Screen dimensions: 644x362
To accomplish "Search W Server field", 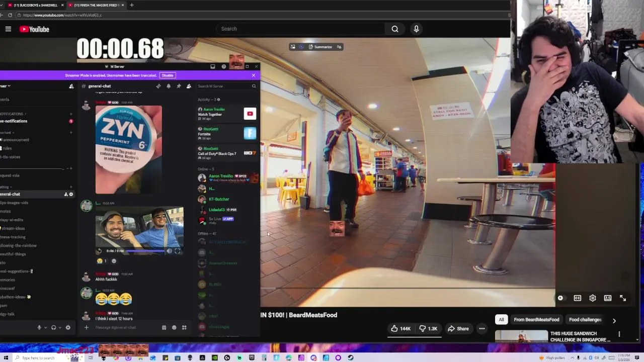I will [x=226, y=86].
